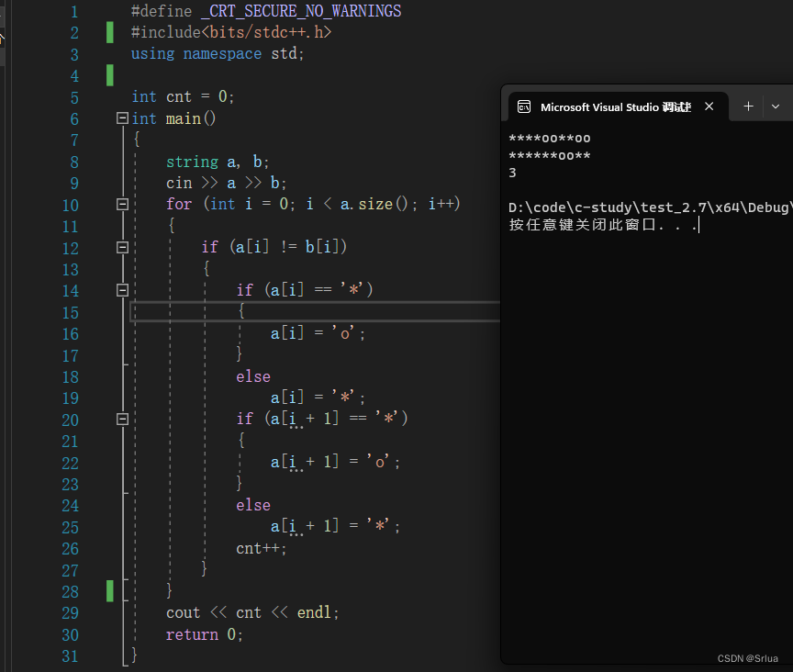Place cursor on _CRT_SECURE_NO_WARNINGS macro
This screenshot has height=672, width=793.
[x=301, y=11]
